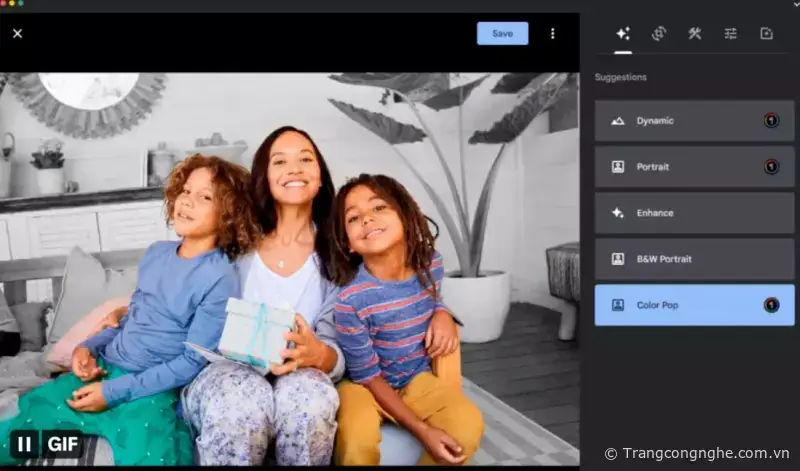Screen dimensions: 800x471
Task: Click the Save button
Action: (x=502, y=33)
